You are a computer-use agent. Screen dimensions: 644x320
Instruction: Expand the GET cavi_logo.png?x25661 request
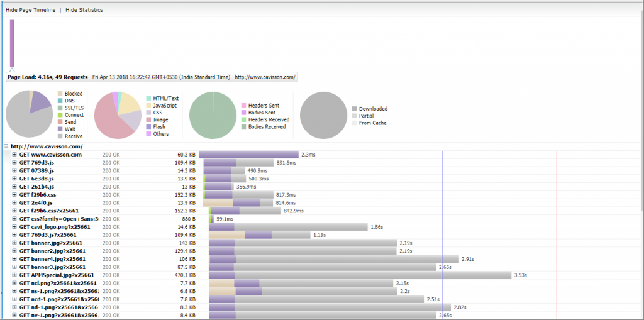point(14,227)
